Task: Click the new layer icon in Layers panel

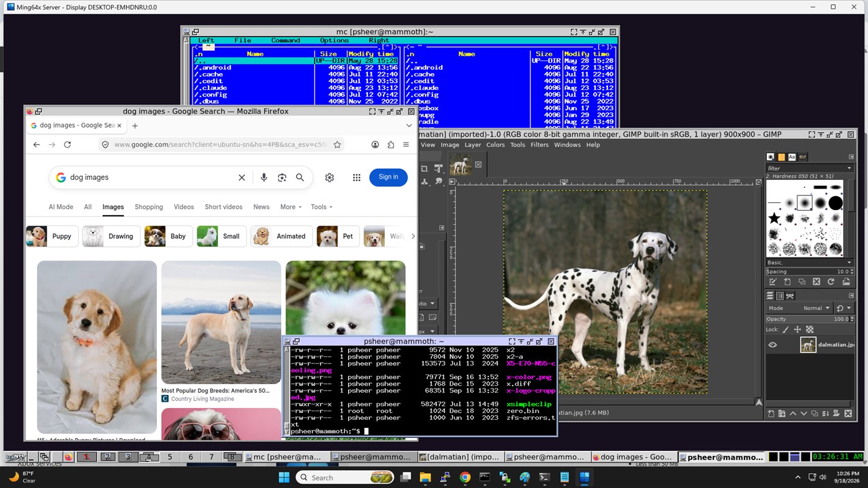Action: (x=771, y=414)
